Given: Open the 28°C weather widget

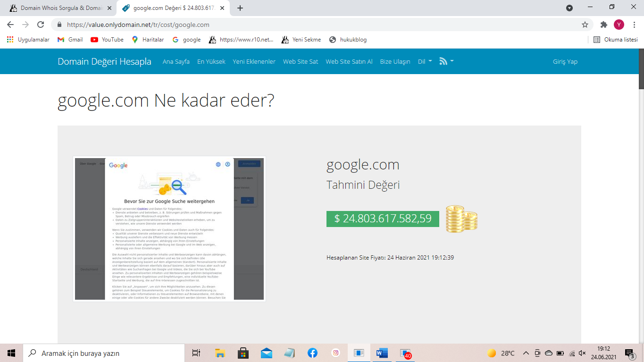Looking at the screenshot, I should (501, 353).
